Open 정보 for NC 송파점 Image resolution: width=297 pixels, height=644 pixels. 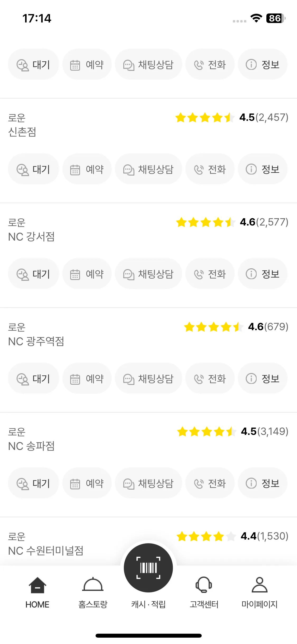pyautogui.click(x=262, y=483)
